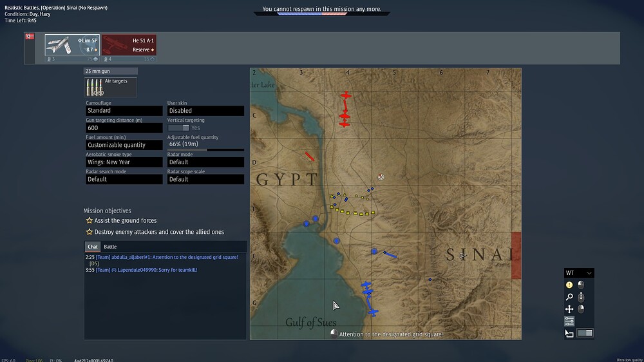Screen dimensions: 644x362
Task: Click abdulla_aljaberi#1 chat message
Action: click(162, 260)
